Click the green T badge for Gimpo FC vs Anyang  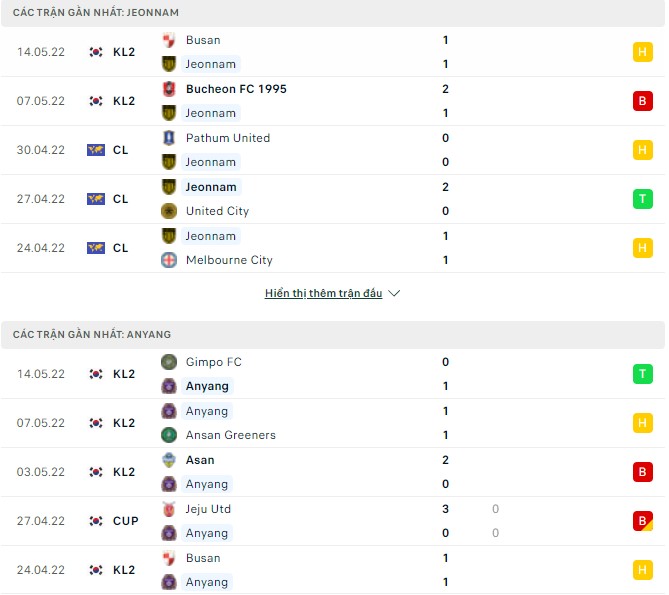point(642,374)
